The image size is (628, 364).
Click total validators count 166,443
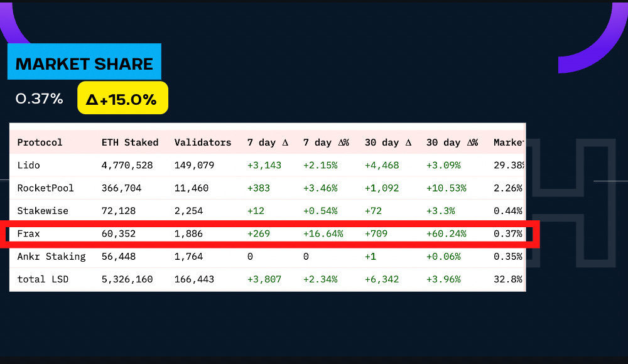[194, 279]
